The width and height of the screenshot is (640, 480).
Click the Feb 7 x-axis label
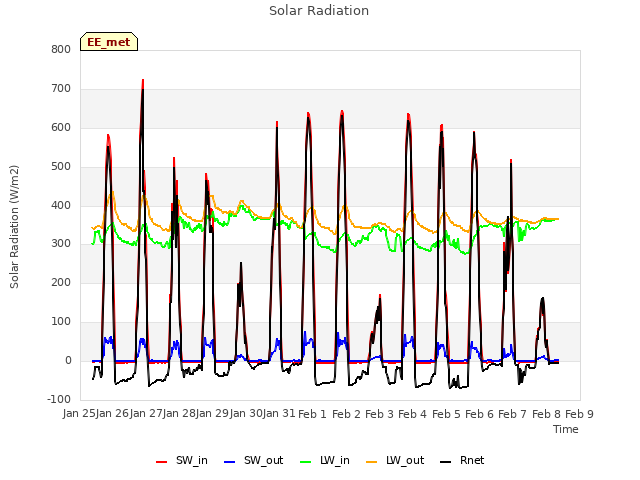[513, 414]
